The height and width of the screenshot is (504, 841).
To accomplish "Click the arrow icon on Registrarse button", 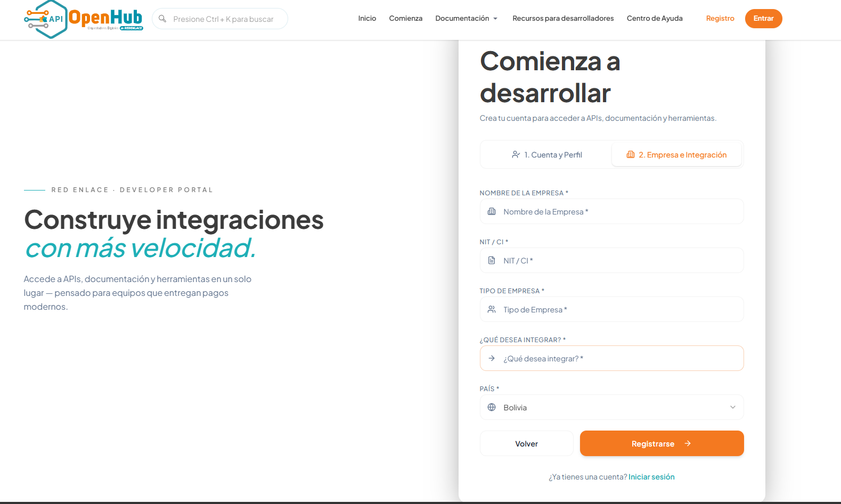I will 688,443.
